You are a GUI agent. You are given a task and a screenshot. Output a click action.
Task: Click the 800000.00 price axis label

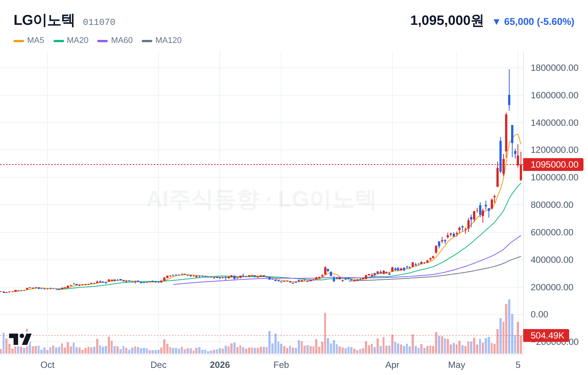point(552,205)
